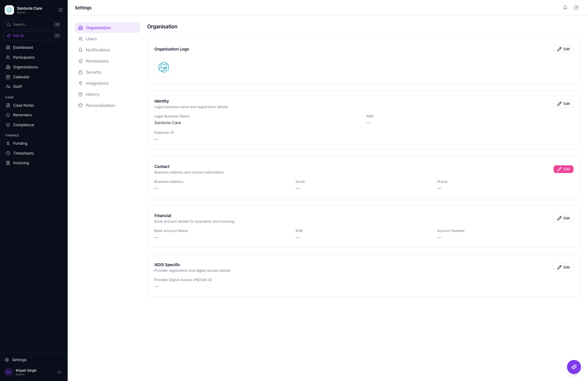Edit the Contact section
This screenshot has width=588, height=381.
pyautogui.click(x=563, y=169)
